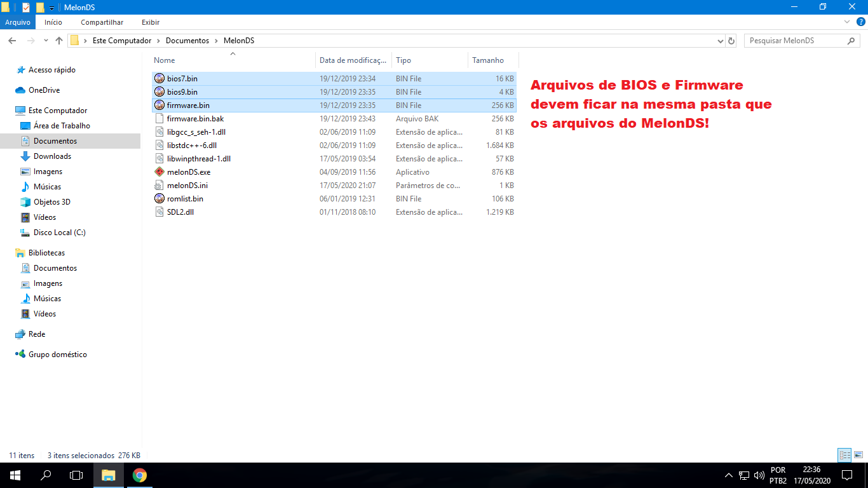Show hidden icons in system tray
The image size is (868, 488).
(729, 475)
